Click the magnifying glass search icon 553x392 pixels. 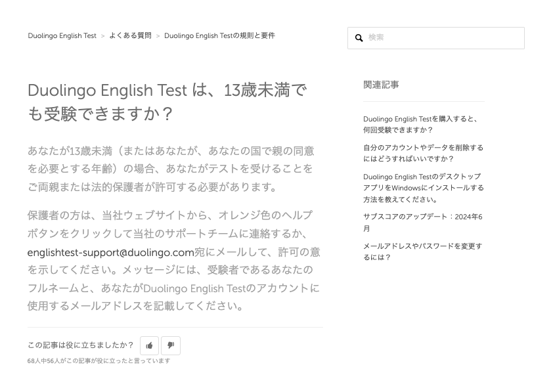(x=359, y=38)
